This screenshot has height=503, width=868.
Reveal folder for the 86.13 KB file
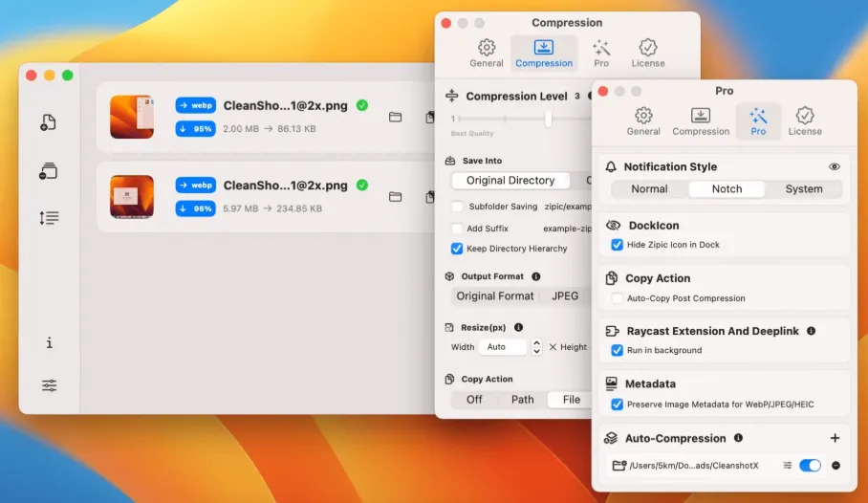pyautogui.click(x=395, y=117)
